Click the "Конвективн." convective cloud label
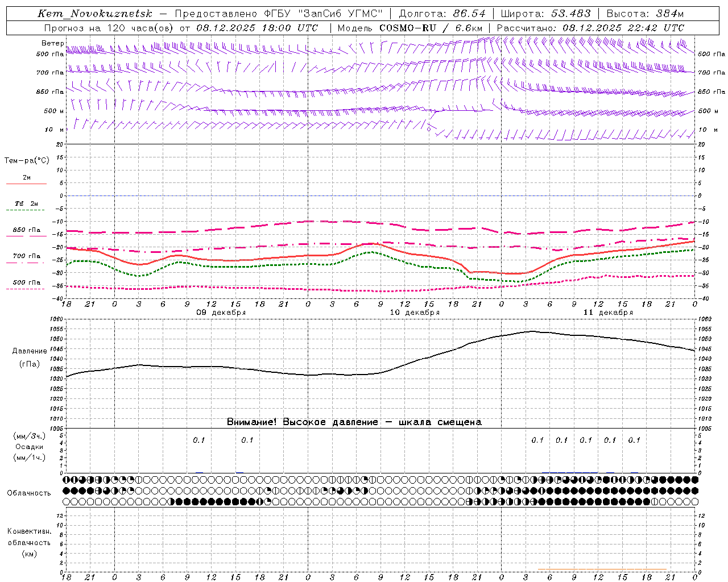728x582 pixels. click(x=29, y=531)
